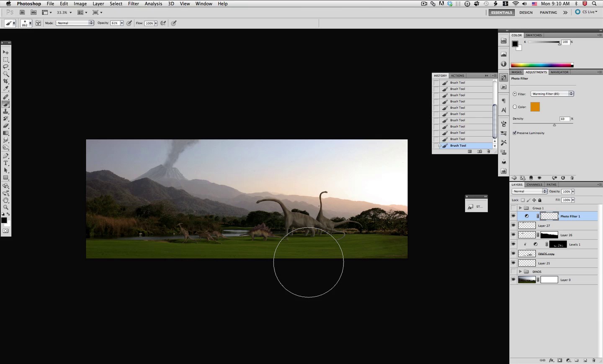Open layer blend mode Normal dropdown
Image resolution: width=603 pixels, height=364 pixels.
[x=529, y=191]
